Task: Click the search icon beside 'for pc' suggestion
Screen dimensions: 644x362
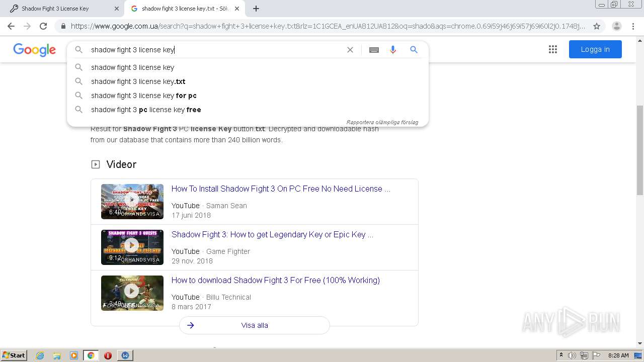Action: 78,96
